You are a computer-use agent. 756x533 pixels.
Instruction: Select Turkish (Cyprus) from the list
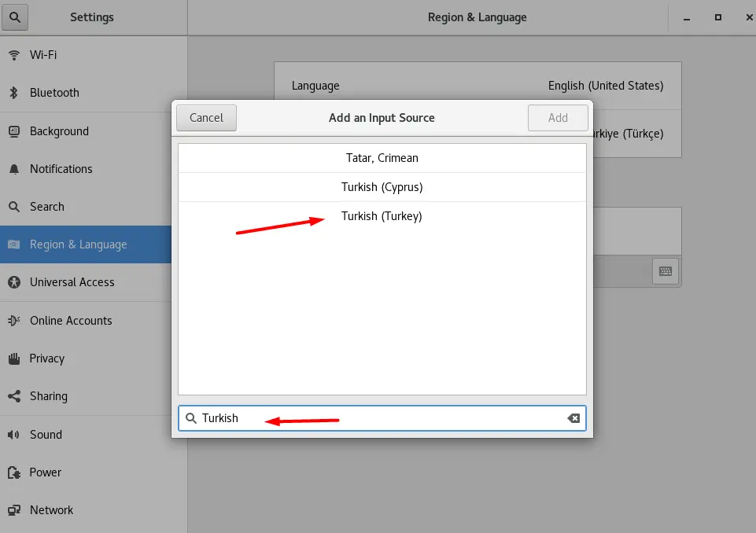(382, 187)
